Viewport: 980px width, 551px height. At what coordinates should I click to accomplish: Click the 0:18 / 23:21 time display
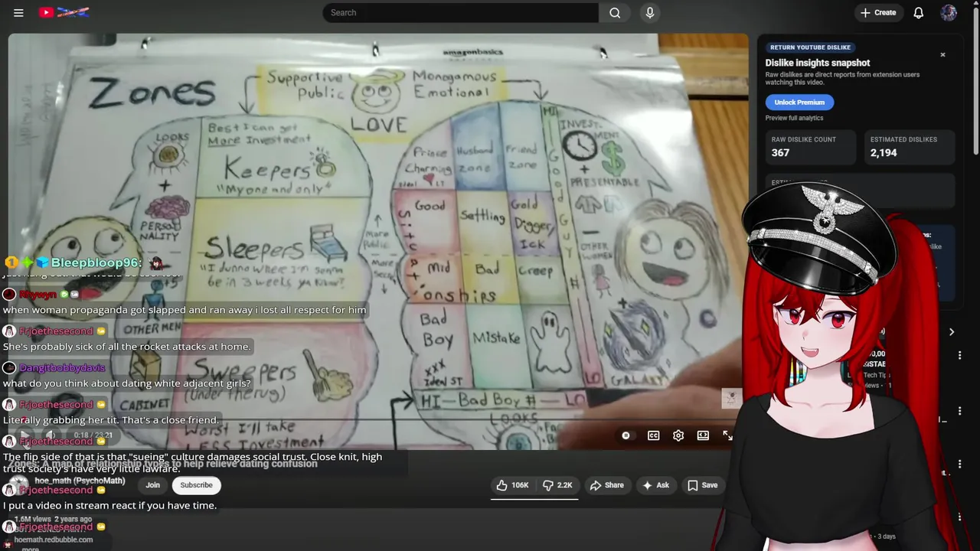[93, 435]
